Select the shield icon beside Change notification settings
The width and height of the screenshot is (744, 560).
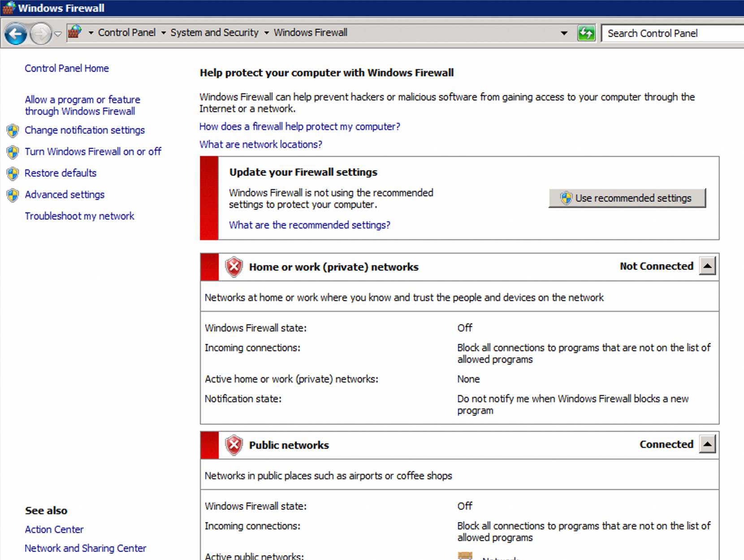pyautogui.click(x=13, y=130)
